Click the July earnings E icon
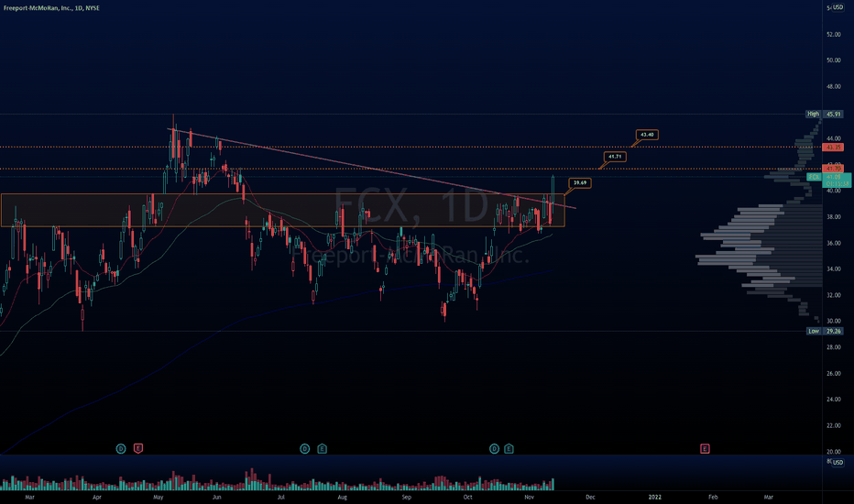The width and height of the screenshot is (854, 504). coord(322,449)
